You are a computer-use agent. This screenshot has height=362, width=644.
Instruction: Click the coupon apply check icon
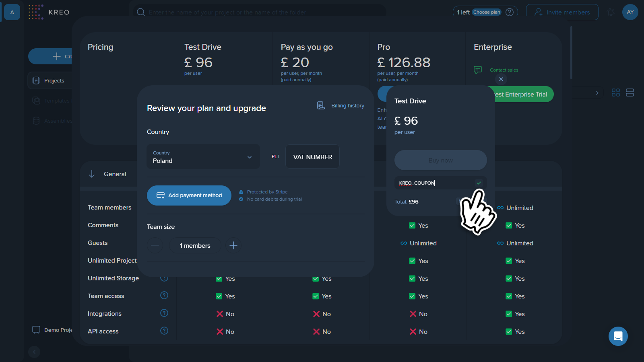479,183
